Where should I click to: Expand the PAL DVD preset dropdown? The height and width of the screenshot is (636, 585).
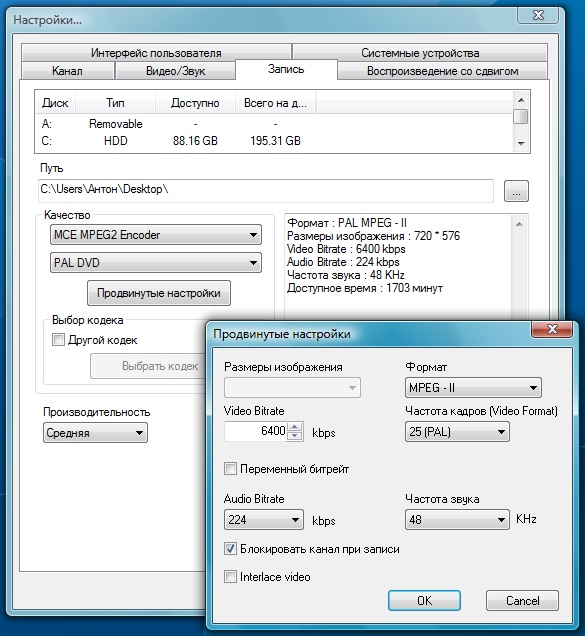coord(156,263)
